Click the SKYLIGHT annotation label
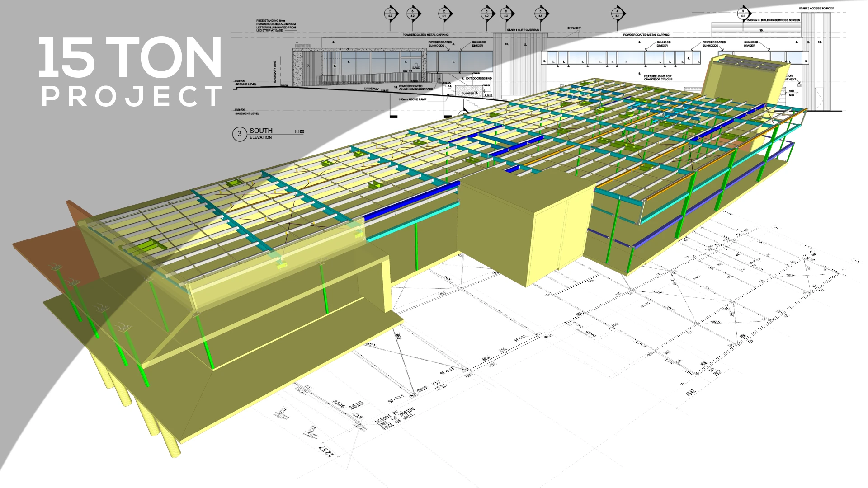The height and width of the screenshot is (488, 868). point(574,28)
